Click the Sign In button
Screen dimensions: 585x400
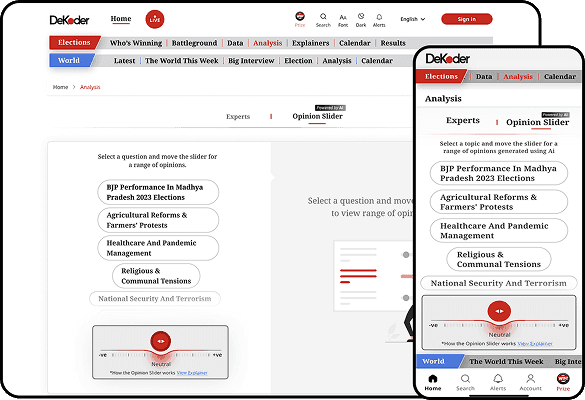(467, 19)
